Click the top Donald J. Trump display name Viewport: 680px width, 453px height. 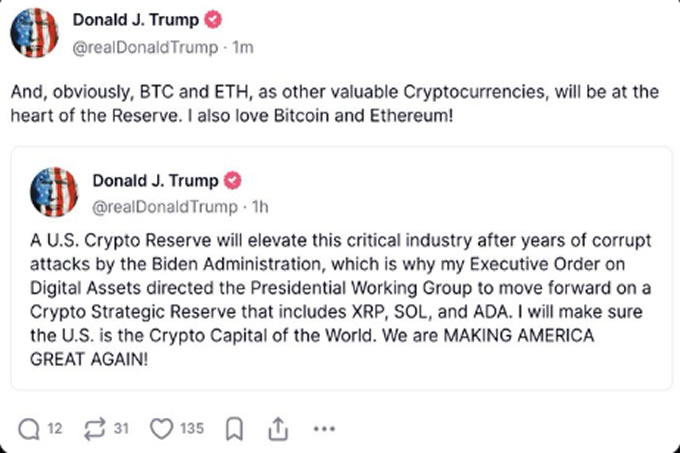135,20
